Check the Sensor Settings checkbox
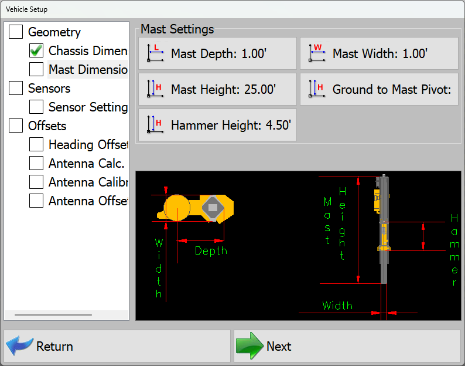The height and width of the screenshot is (366, 465). 36,107
